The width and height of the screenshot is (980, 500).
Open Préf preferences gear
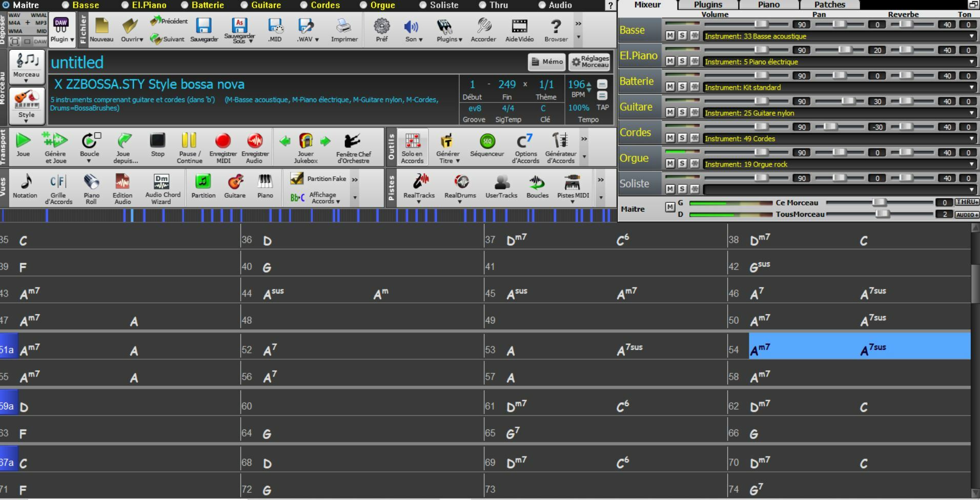tap(382, 30)
